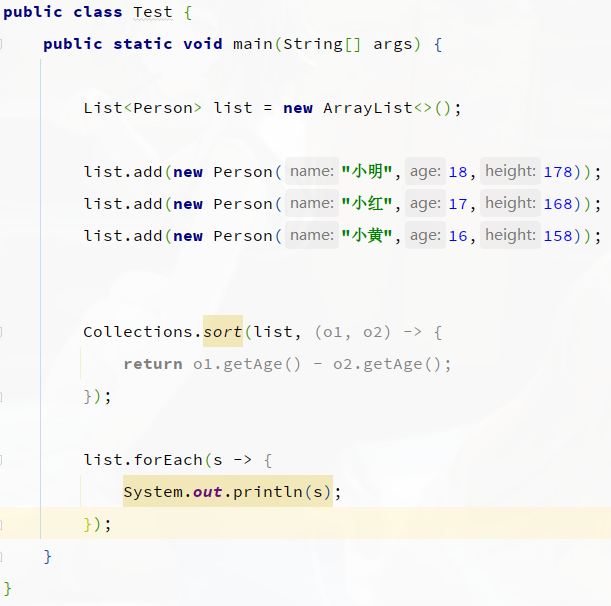Click the o2.getAge() call
Screen dimensions: 611x606
pos(387,364)
